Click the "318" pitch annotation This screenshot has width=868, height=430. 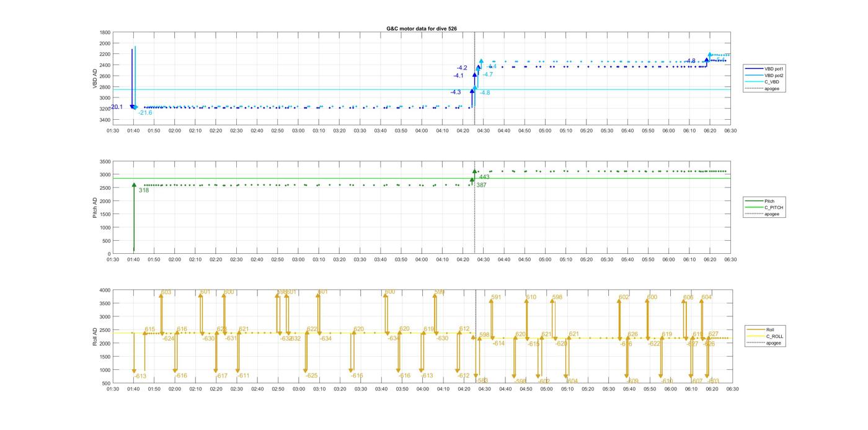[x=143, y=190]
